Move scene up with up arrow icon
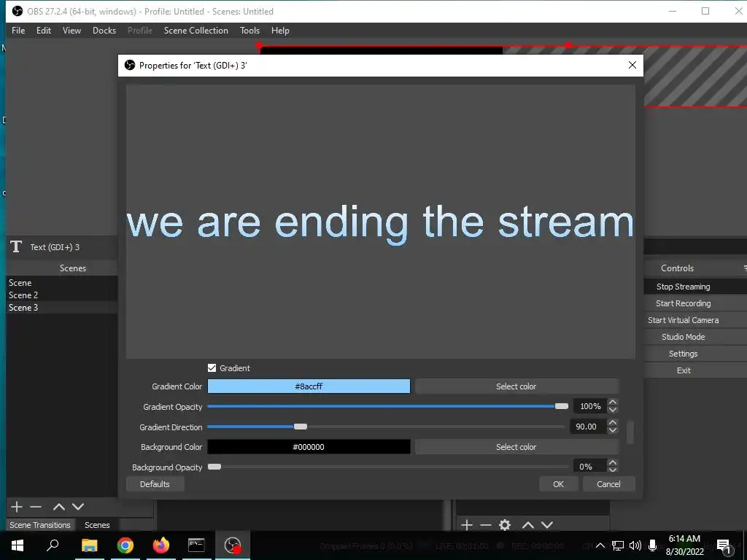Screen dimensions: 747x560 tap(58, 507)
